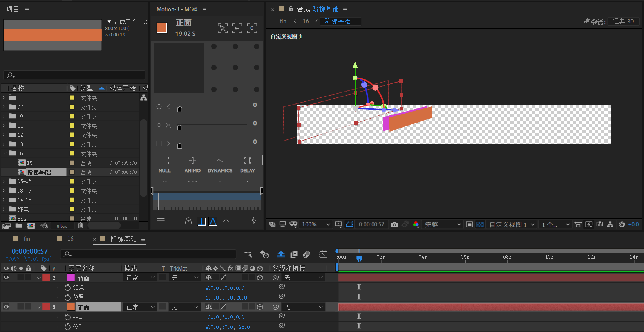
Task: Click the add-curve arc icon in Motion-3
Action: point(188,221)
